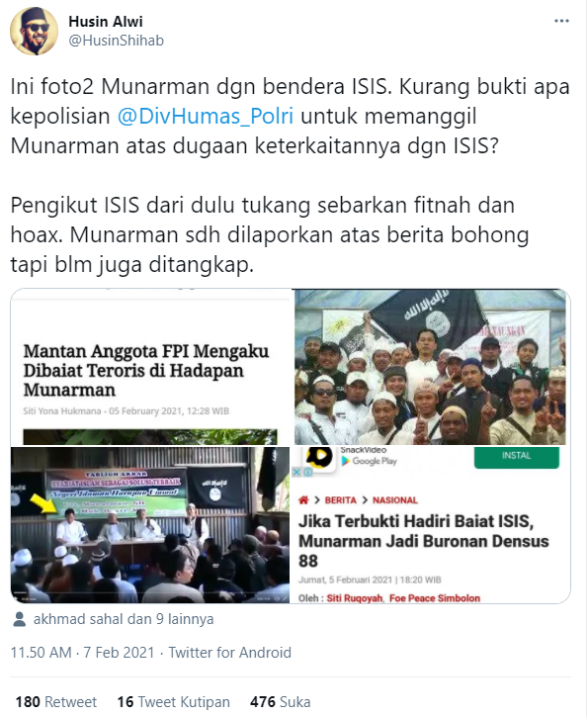
Task: Click the SnackVideo app icon
Action: click(x=319, y=458)
